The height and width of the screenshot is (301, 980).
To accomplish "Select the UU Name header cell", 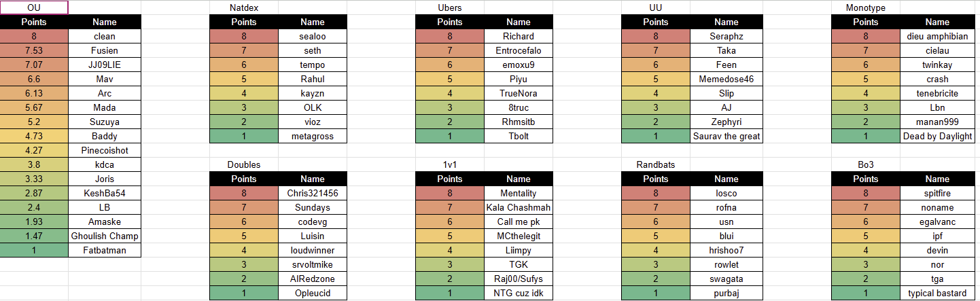I will point(726,22).
